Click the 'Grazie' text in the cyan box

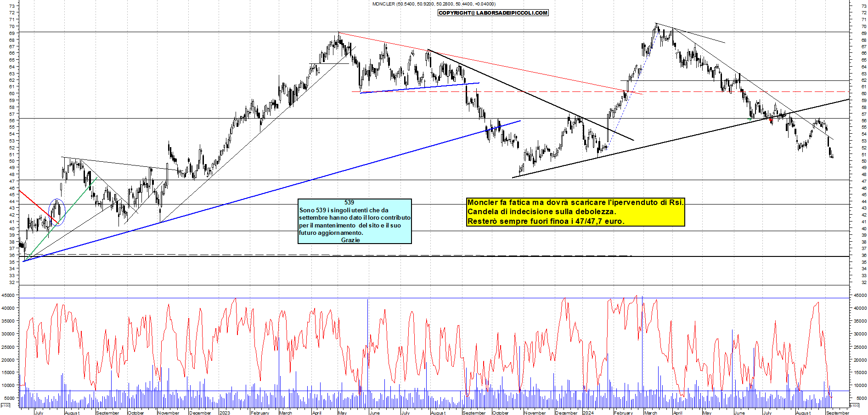pyautogui.click(x=350, y=240)
